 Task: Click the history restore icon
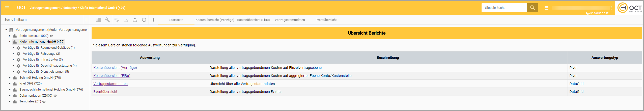(144, 20)
